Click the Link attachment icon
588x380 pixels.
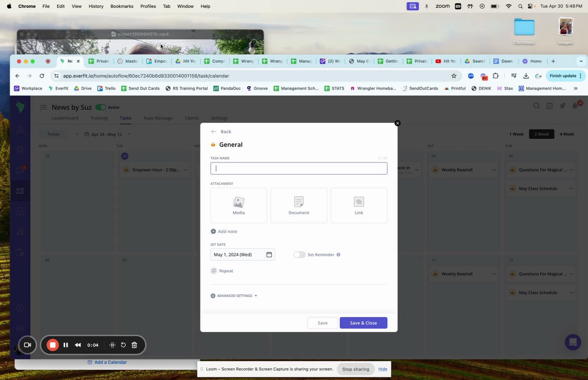click(359, 202)
